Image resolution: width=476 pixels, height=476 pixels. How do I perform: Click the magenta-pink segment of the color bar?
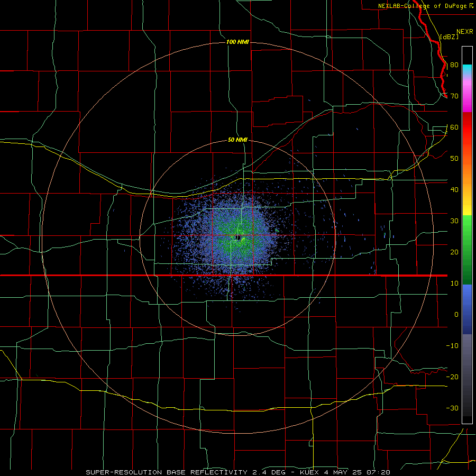(467, 94)
